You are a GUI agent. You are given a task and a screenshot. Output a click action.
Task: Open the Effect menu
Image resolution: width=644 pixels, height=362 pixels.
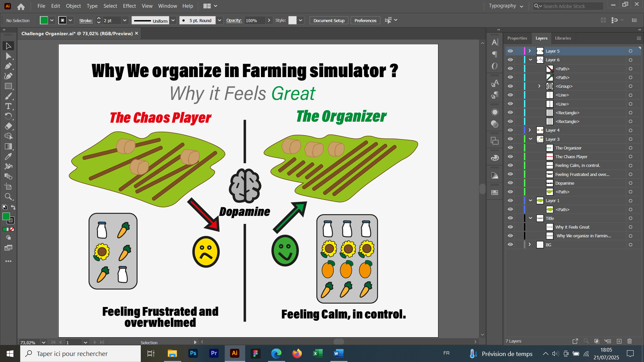[129, 6]
